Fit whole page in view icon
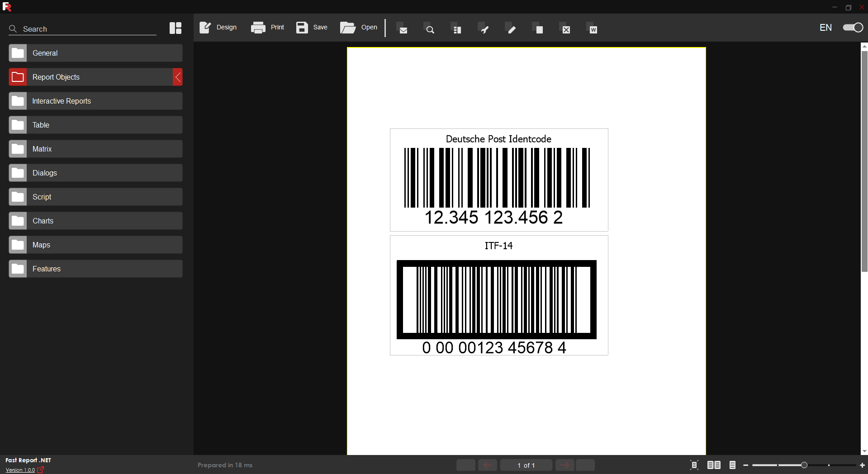Image resolution: width=868 pixels, height=474 pixels. 694,465
